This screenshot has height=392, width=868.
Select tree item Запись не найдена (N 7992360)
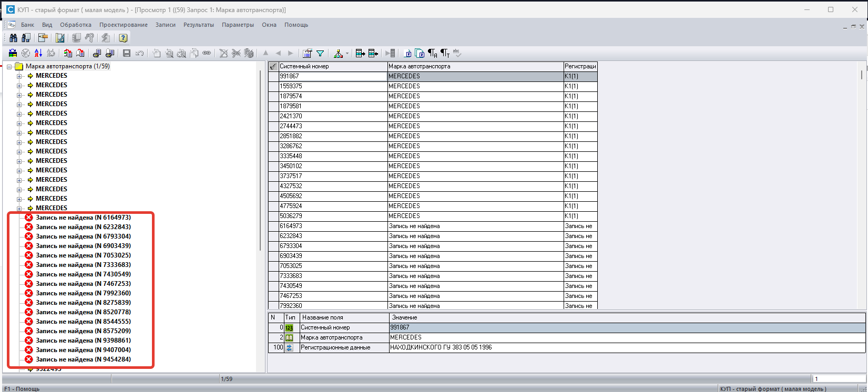(83, 293)
